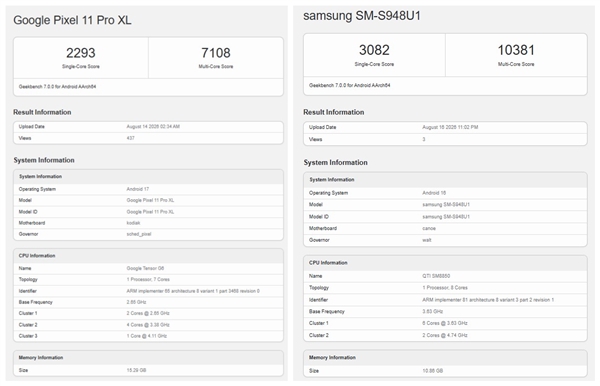Click the Pixel Governor value sched_pixel
Screen dimensions: 600x386
tap(139, 234)
